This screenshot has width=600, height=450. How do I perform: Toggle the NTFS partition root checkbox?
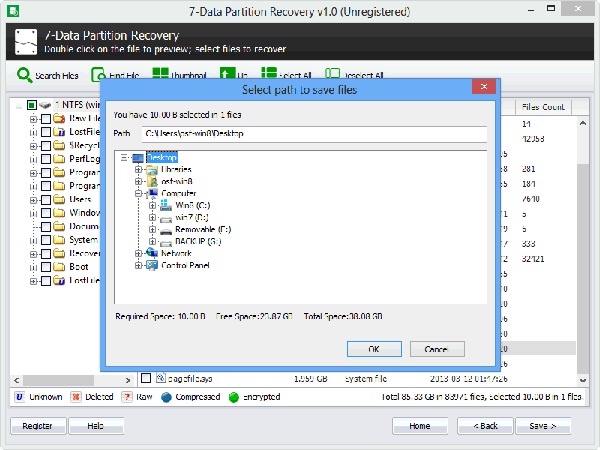coord(32,104)
